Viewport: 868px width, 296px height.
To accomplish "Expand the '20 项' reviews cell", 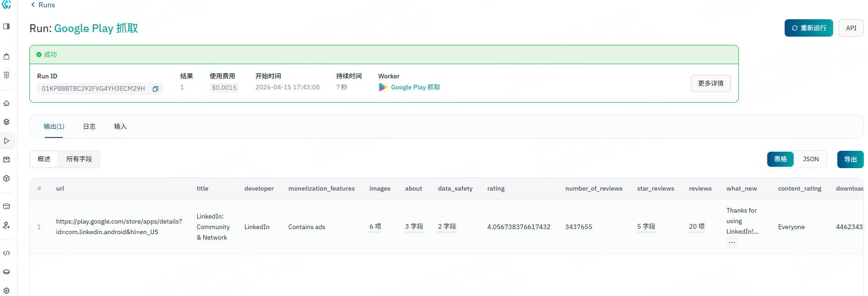I will point(696,227).
